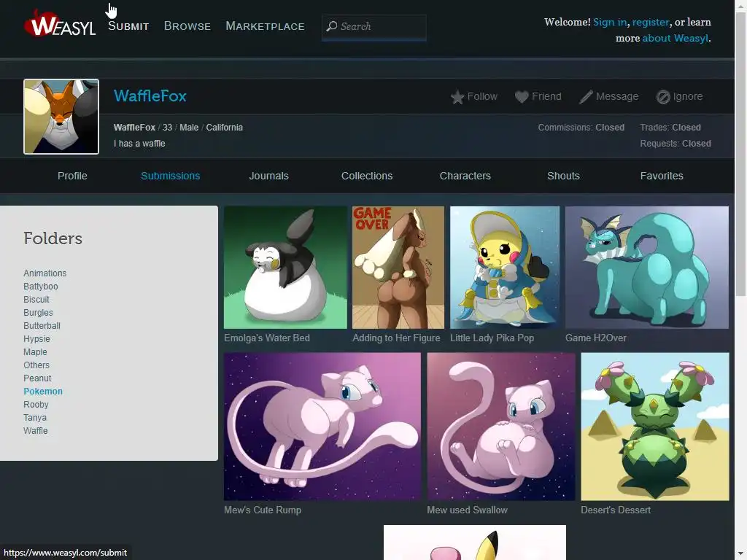This screenshot has height=560, width=747.
Task: Click the Weasyl logo
Action: (x=60, y=23)
